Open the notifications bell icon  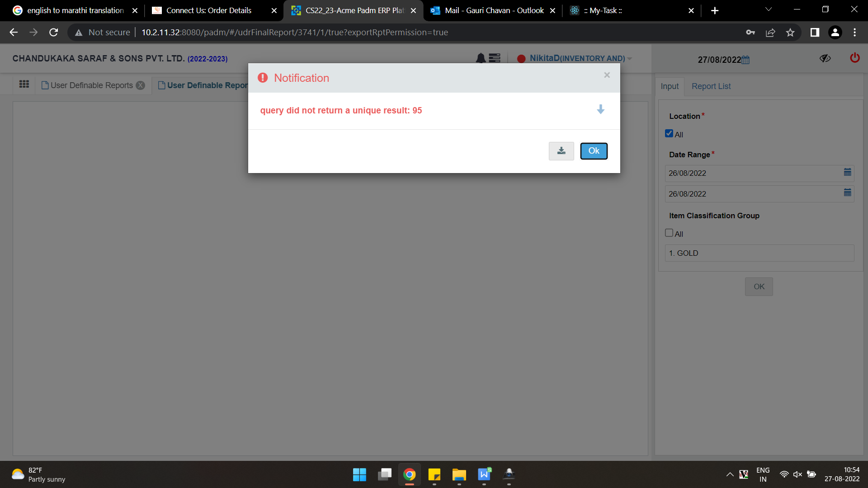click(x=481, y=58)
